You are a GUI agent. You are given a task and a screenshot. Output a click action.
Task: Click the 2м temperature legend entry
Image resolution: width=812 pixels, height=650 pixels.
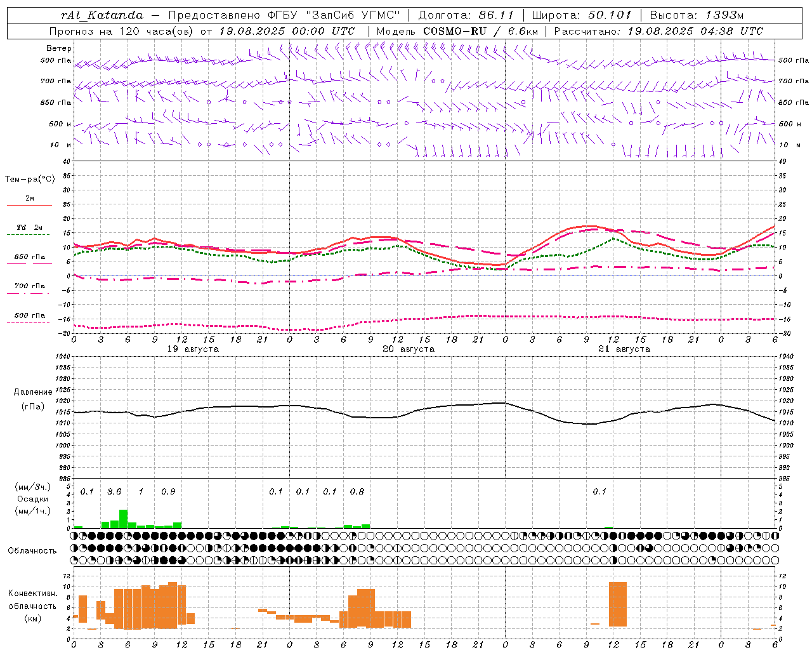click(x=30, y=199)
